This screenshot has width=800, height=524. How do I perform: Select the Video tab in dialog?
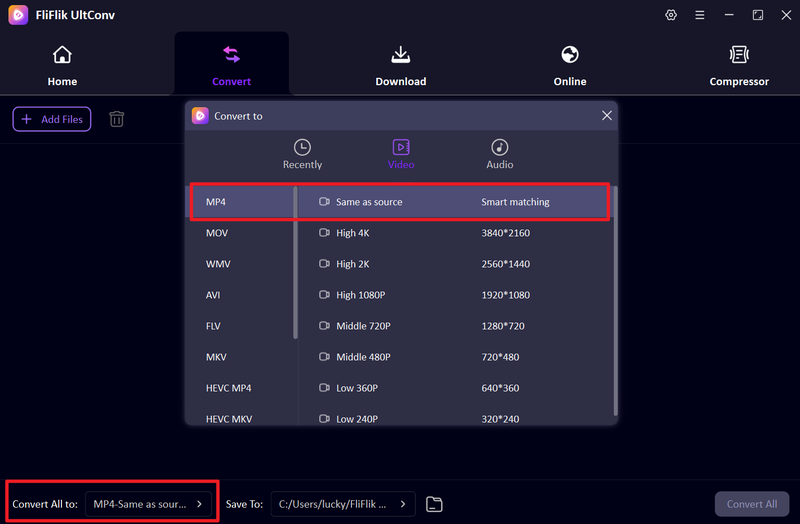click(x=401, y=154)
